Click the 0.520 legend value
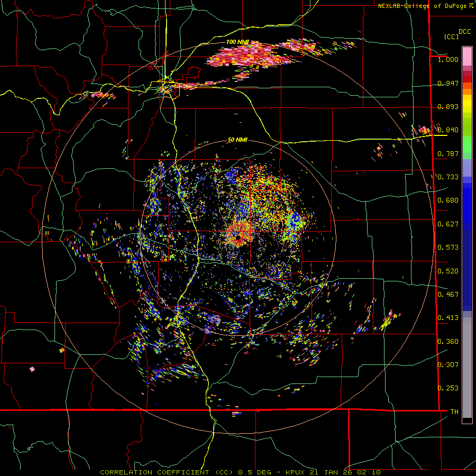 pyautogui.click(x=448, y=271)
